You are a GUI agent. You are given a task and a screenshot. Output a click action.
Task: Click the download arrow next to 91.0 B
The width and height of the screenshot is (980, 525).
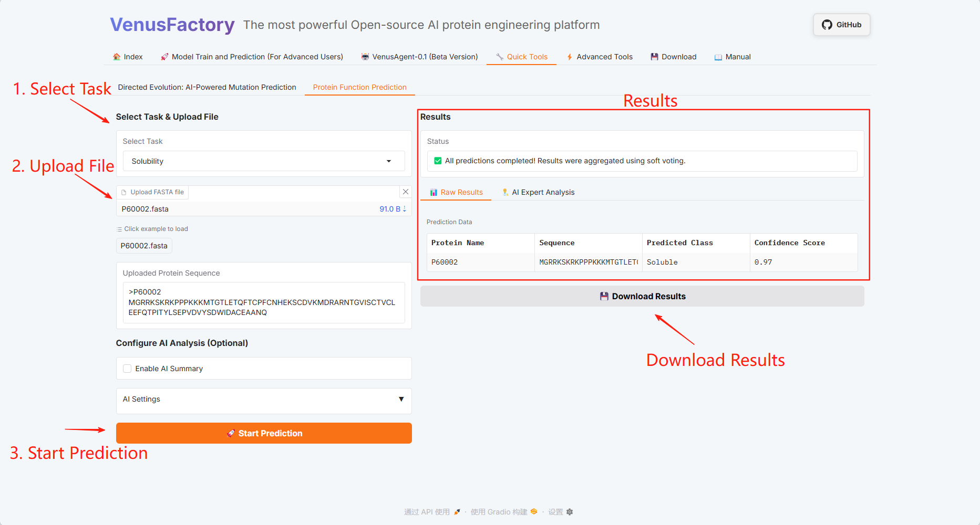(x=404, y=209)
